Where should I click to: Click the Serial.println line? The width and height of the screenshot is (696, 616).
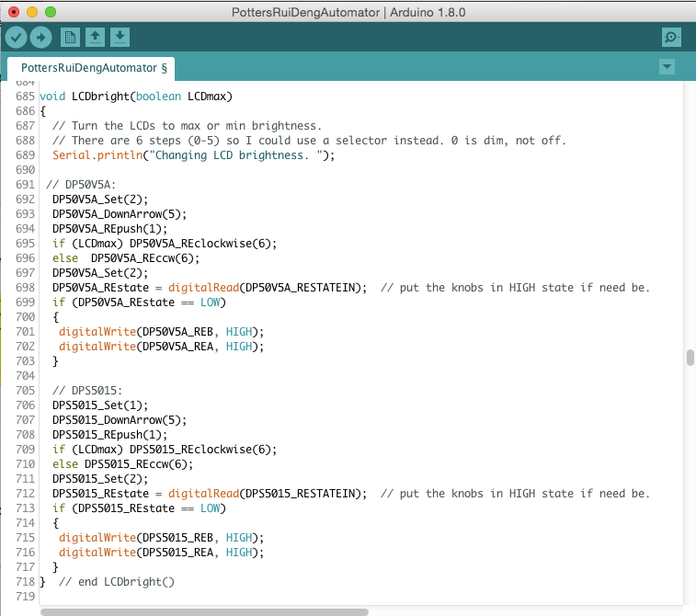coord(193,154)
